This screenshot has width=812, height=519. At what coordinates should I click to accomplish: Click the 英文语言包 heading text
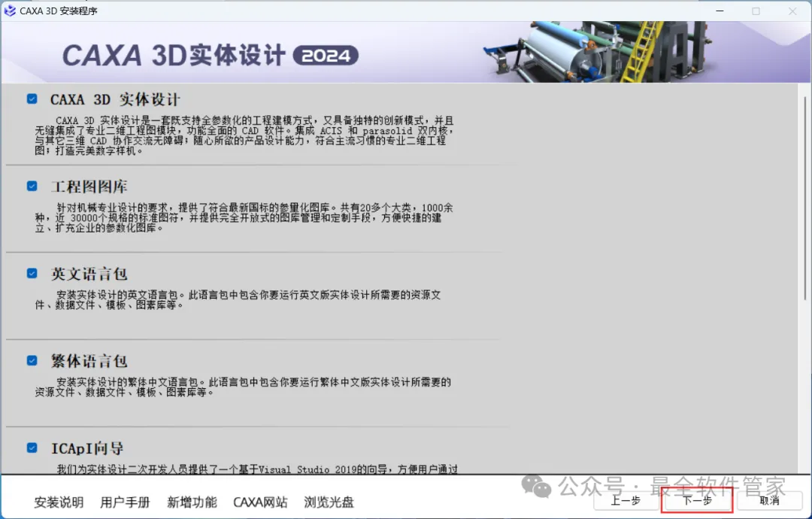pyautogui.click(x=89, y=274)
